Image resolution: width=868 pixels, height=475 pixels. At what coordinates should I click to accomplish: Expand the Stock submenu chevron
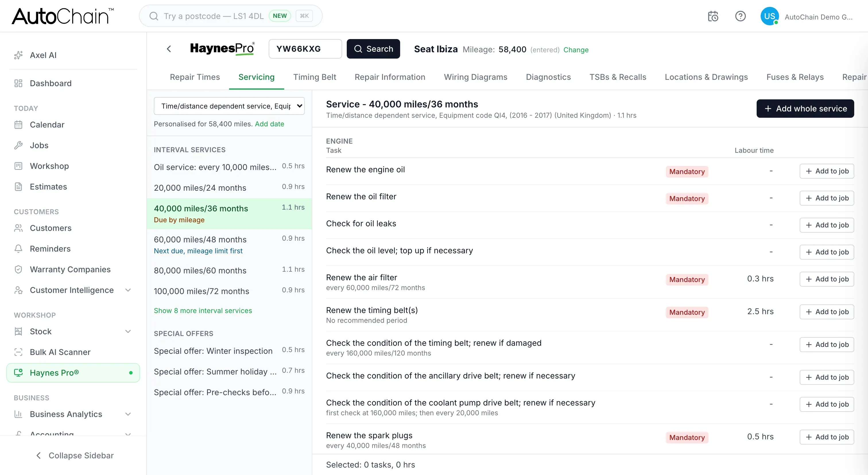click(128, 331)
